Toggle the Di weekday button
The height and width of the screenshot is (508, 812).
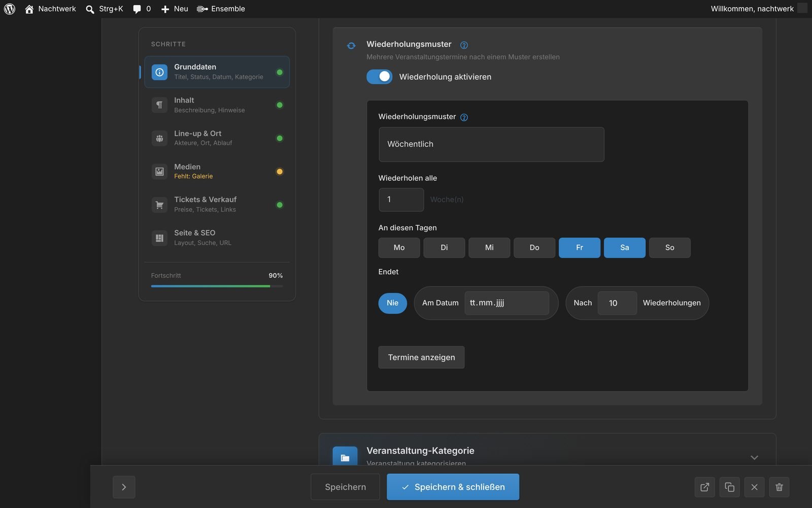pos(445,248)
